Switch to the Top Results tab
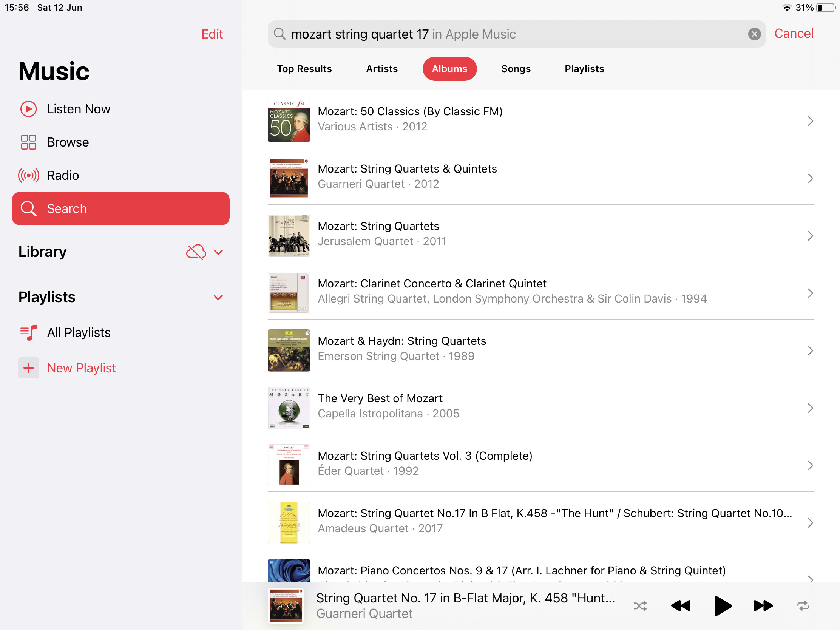The image size is (840, 630). [x=304, y=69]
